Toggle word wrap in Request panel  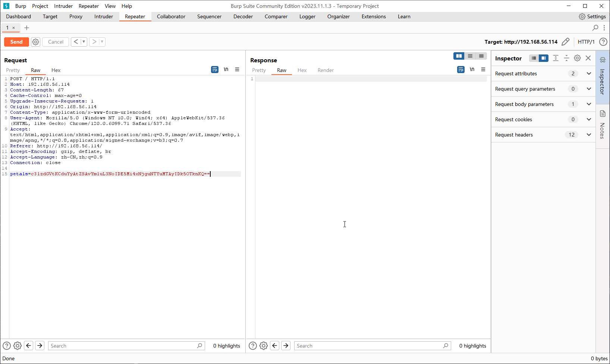(215, 69)
